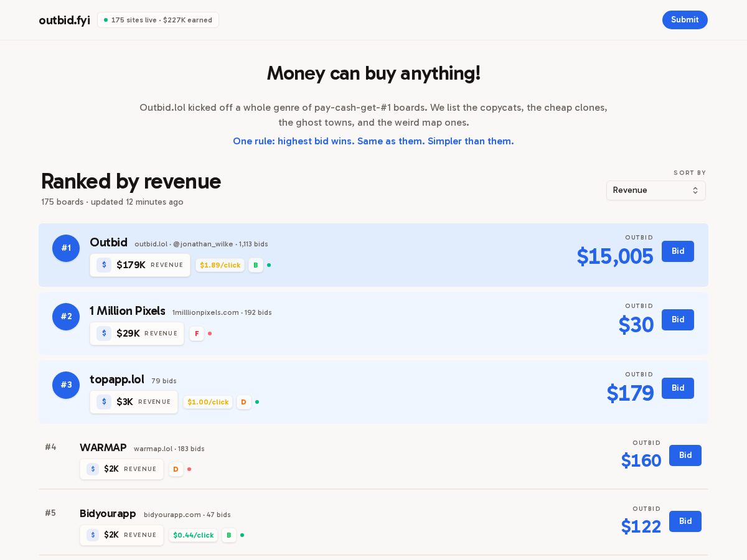Click the $30 outbid price
The width and height of the screenshot is (747, 560).
click(x=636, y=325)
